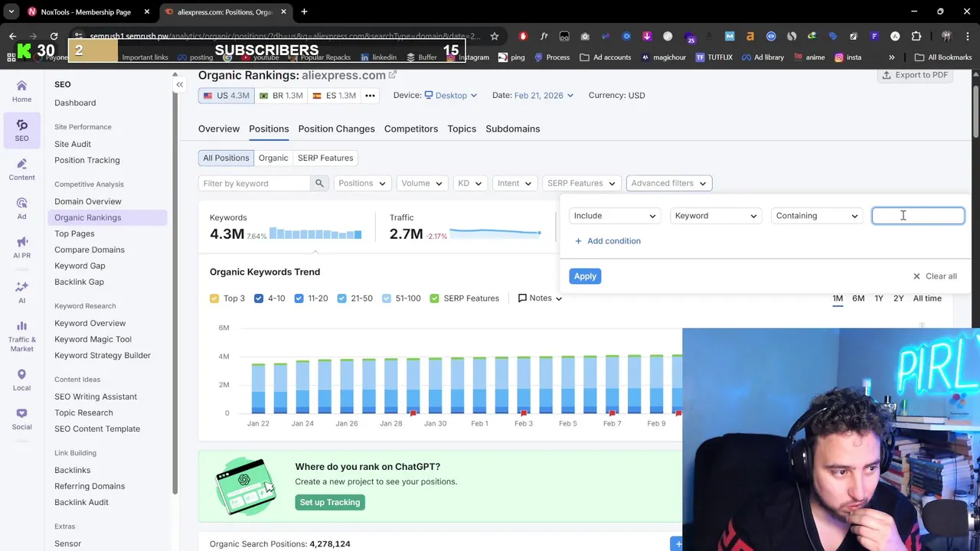
Task: Open Keyword Magic Tool in sidebar
Action: click(93, 339)
